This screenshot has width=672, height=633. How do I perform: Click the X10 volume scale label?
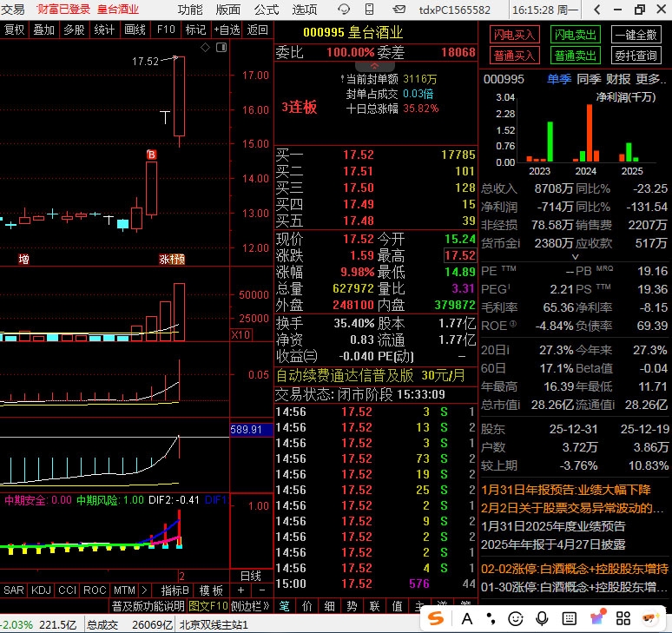[x=240, y=334]
